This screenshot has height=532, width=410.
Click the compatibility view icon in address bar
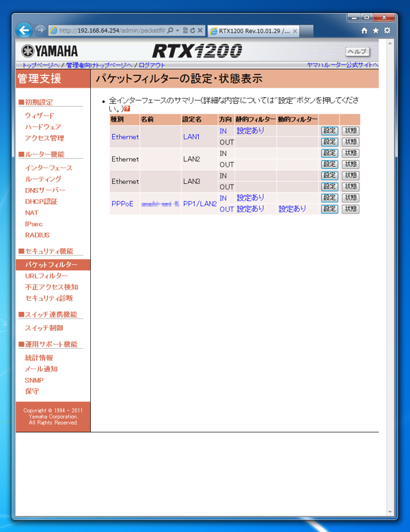185,31
